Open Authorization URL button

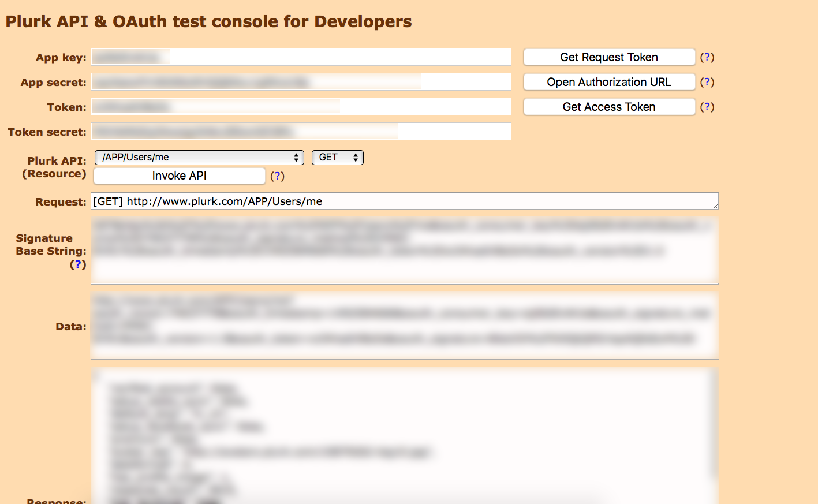pos(609,82)
